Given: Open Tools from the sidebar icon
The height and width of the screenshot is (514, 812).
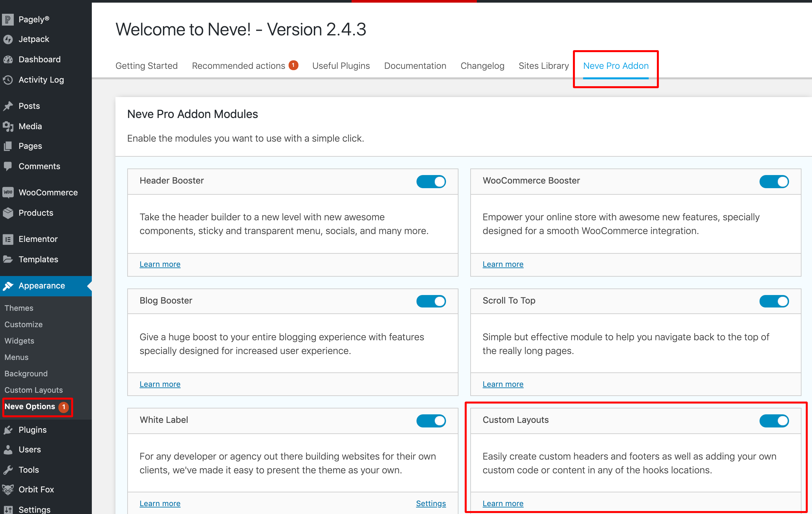Looking at the screenshot, I should 8,469.
